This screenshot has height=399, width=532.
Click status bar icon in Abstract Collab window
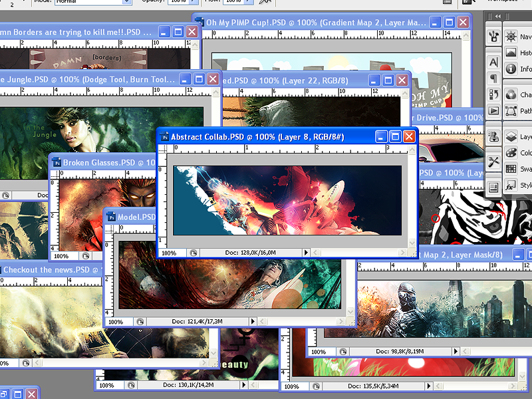194,253
